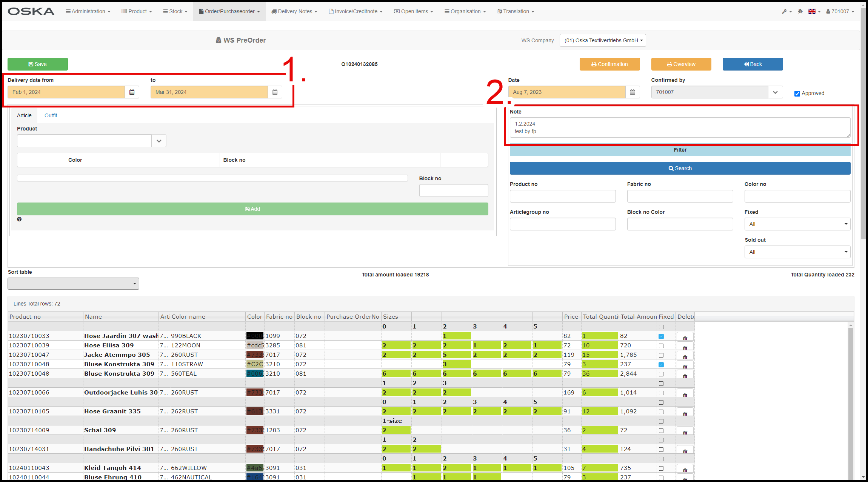
Task: Switch to the Outfit tab
Action: 51,115
